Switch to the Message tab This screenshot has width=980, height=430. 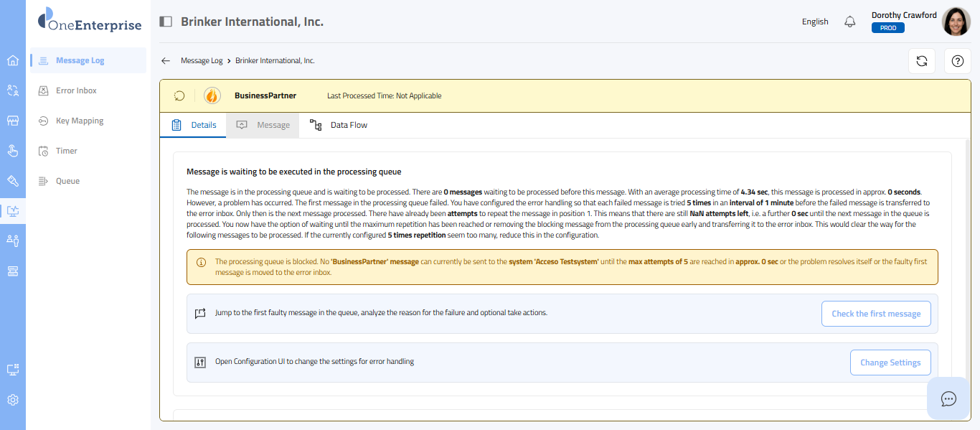click(x=263, y=125)
